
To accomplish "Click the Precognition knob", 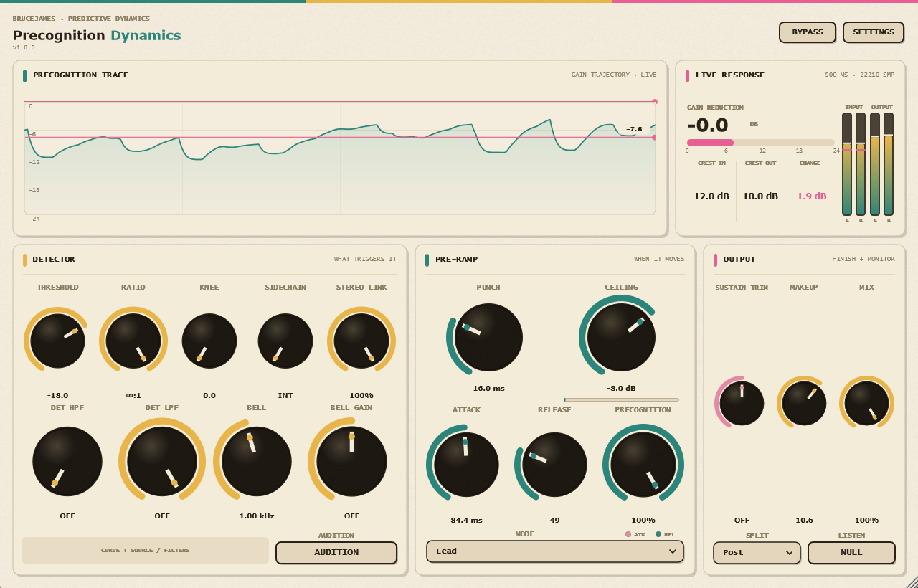I will (643, 464).
